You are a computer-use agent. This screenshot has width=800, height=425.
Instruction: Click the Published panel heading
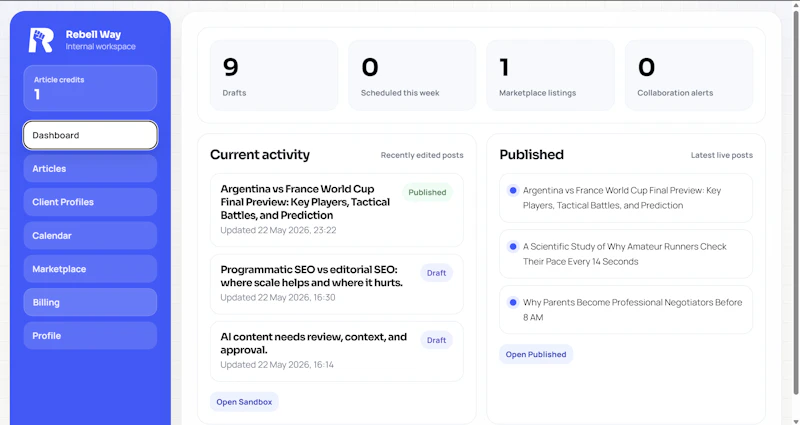pos(532,155)
